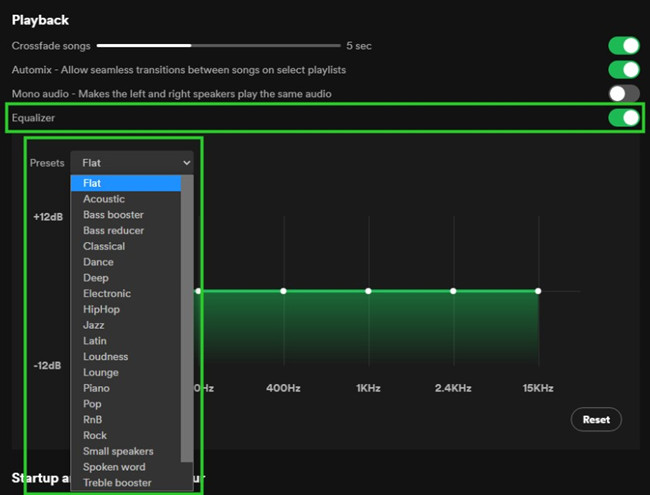Click the Presets dropdown chevron arrow

[187, 163]
